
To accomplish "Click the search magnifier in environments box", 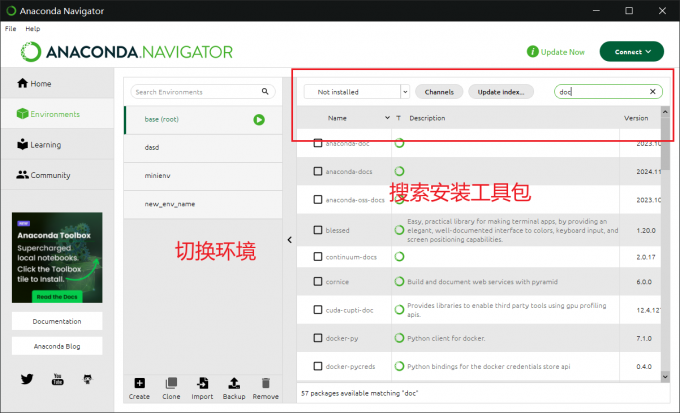I will (x=265, y=91).
